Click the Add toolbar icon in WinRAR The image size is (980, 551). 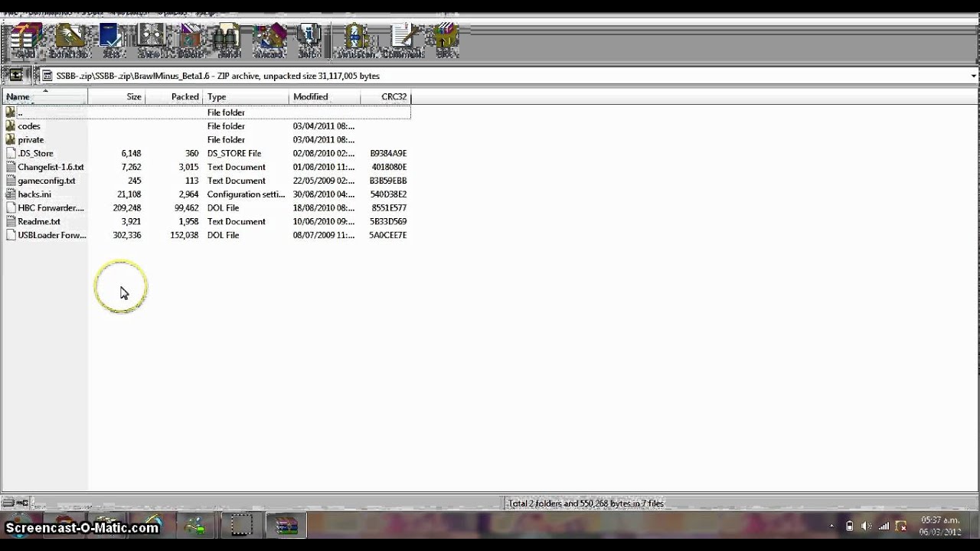tap(25, 40)
